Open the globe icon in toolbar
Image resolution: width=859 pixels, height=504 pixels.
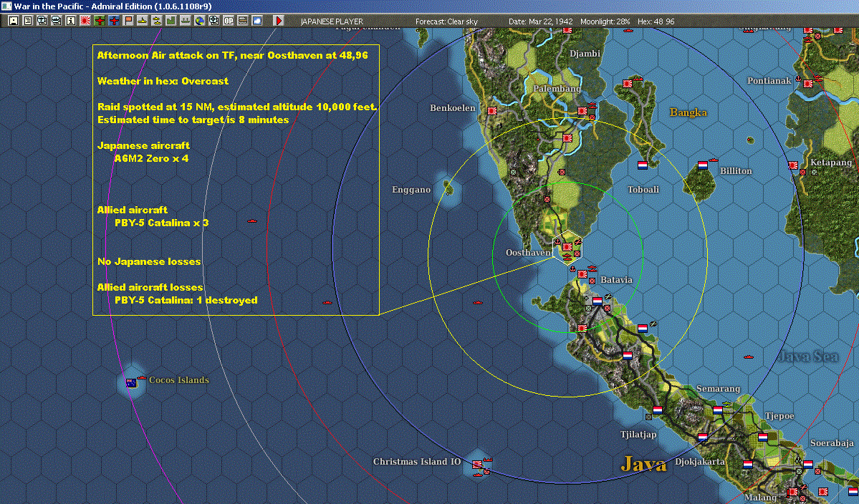(x=199, y=21)
